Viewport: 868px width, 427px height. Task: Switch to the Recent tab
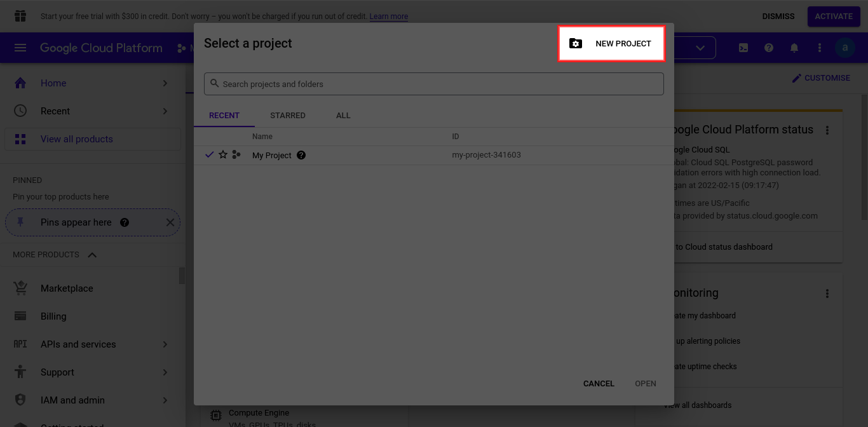[x=224, y=116]
